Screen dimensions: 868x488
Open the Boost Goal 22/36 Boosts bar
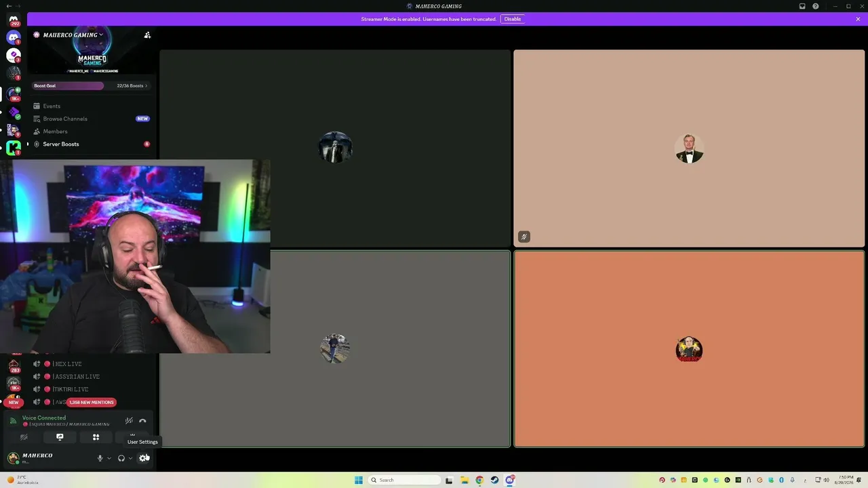(91, 85)
